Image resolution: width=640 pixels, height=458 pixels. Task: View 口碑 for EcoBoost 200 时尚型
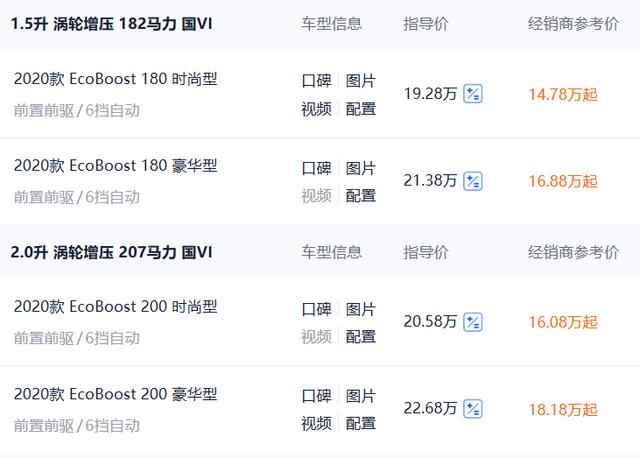[316, 309]
